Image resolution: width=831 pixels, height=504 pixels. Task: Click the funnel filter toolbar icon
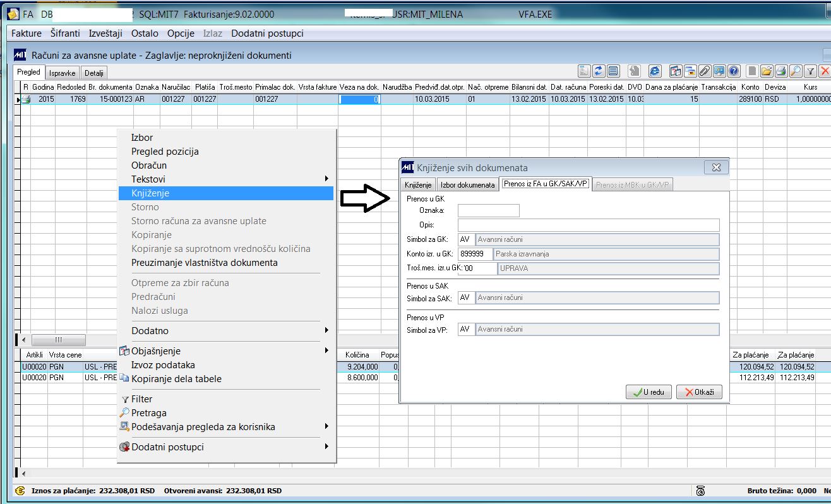(810, 71)
